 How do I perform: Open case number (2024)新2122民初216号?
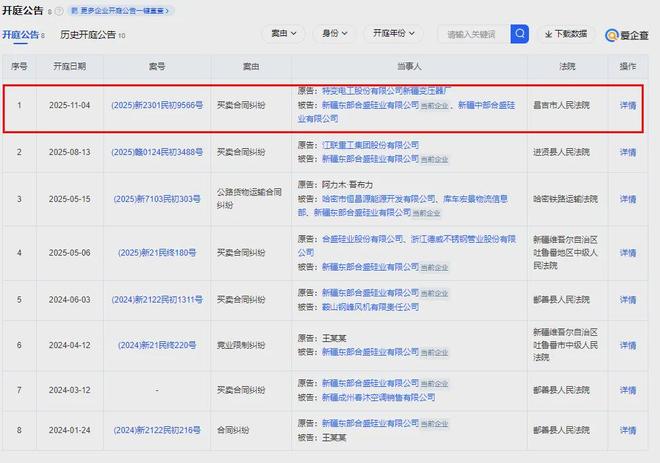(x=157, y=430)
